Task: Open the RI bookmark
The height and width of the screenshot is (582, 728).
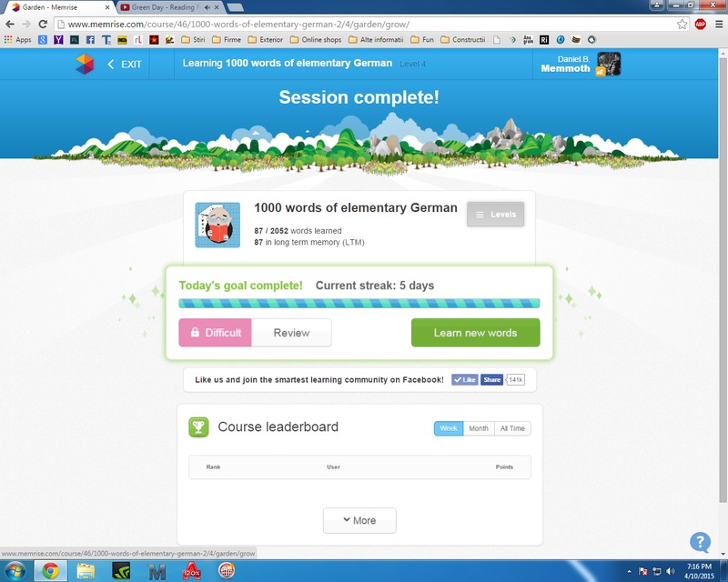Action: click(544, 39)
